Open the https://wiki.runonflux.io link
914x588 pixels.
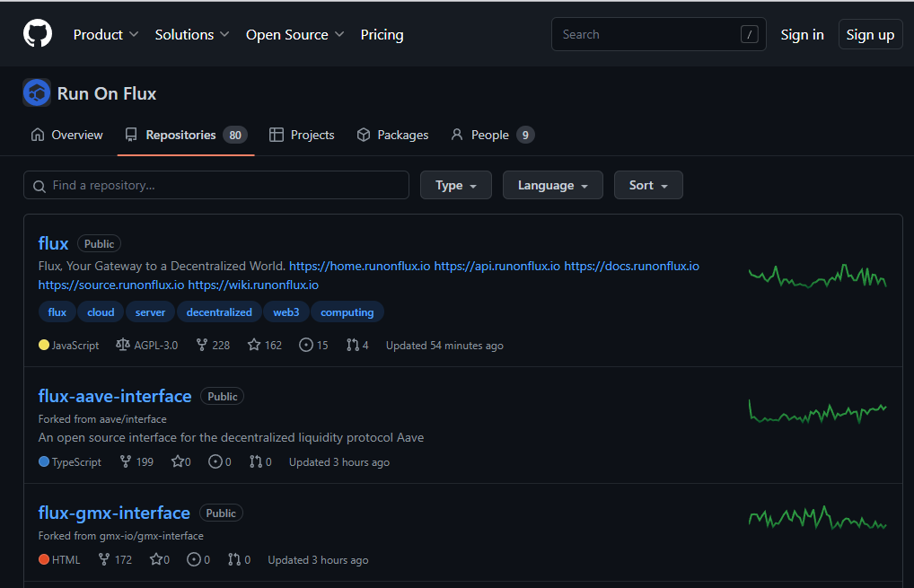(253, 285)
